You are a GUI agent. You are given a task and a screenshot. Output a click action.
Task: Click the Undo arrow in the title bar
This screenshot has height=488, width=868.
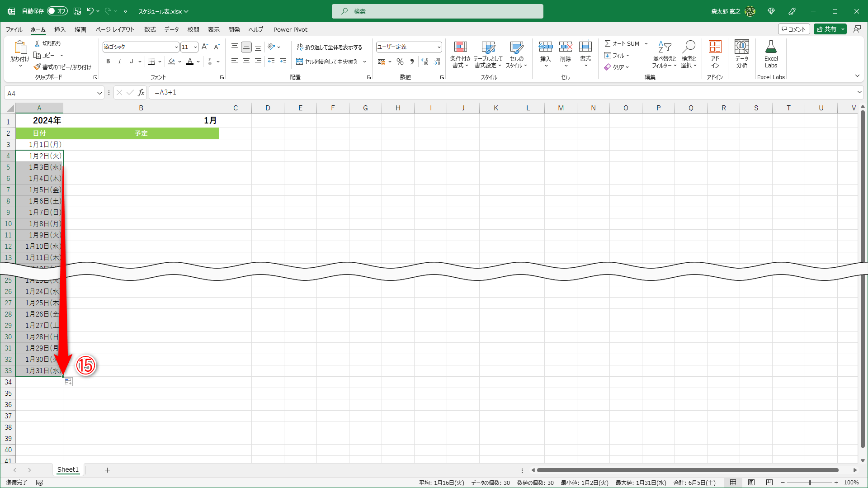(90, 11)
